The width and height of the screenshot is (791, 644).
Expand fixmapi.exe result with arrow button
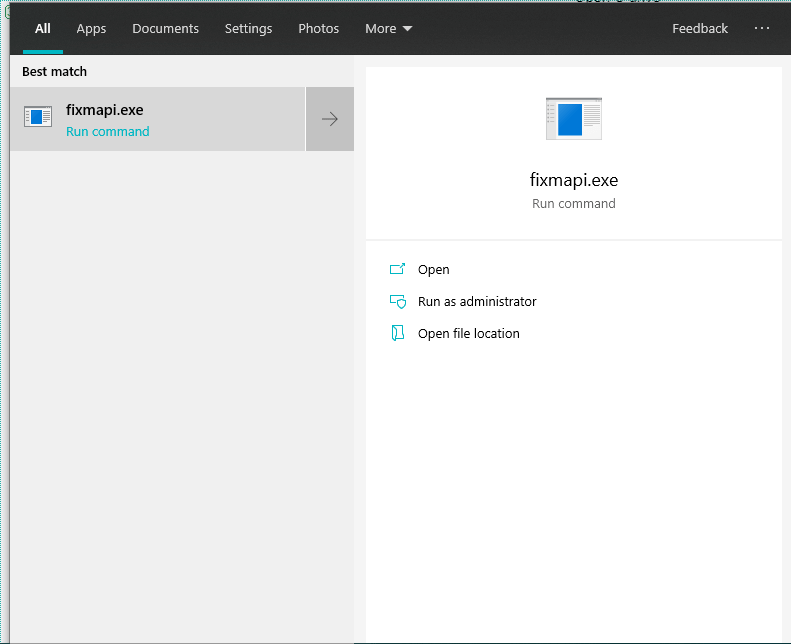(x=330, y=119)
